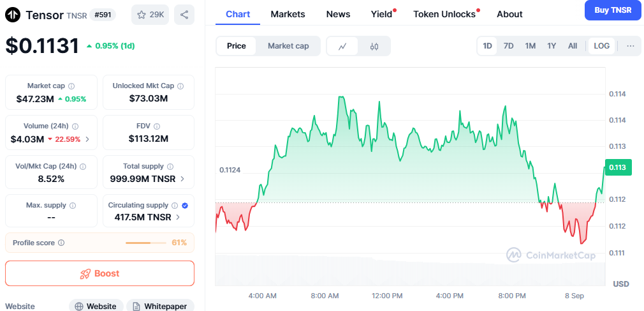This screenshot has height=311, width=644.
Task: Open the share icon button
Action: [x=184, y=15]
